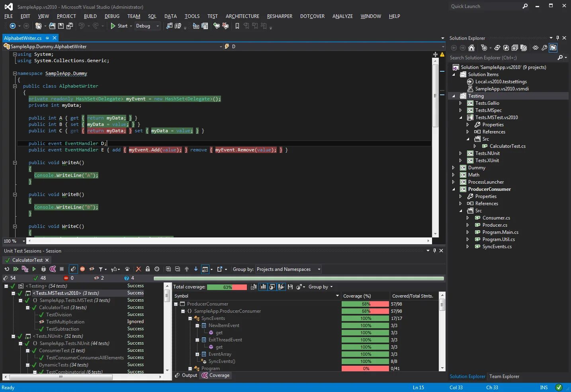
Task: Collapse the Tests.MSTest.vs2010 project node
Action: pos(461,118)
